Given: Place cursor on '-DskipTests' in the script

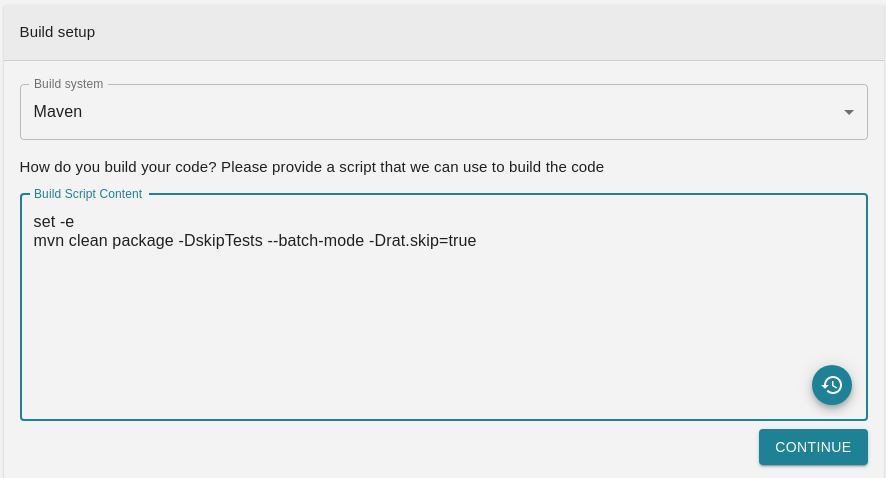Looking at the screenshot, I should click(x=220, y=241).
